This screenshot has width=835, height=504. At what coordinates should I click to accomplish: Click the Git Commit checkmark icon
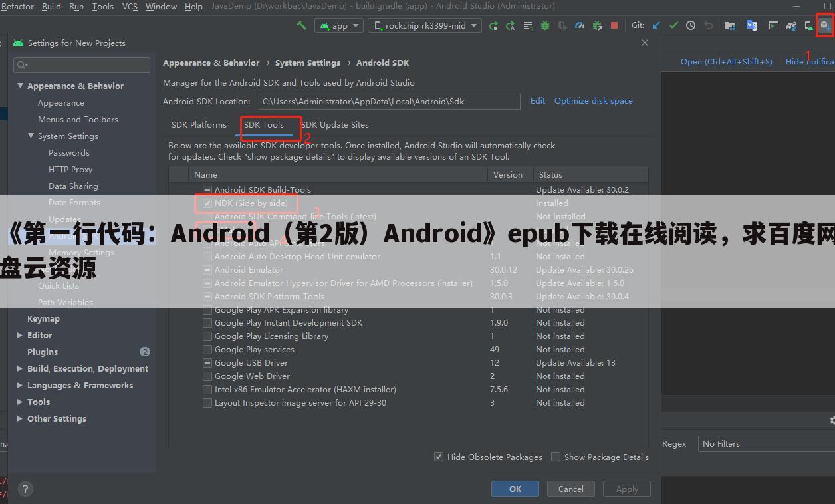(x=673, y=26)
